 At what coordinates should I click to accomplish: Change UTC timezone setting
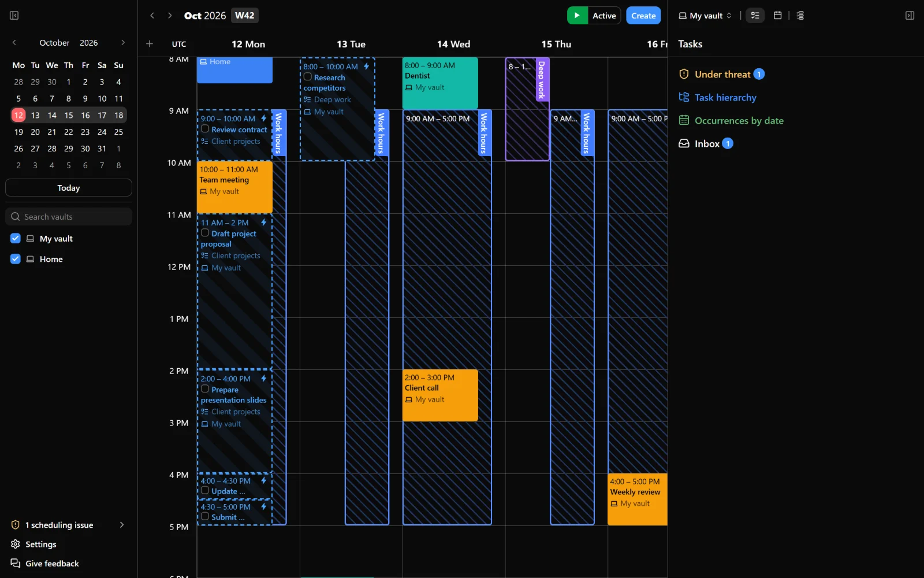tap(179, 44)
